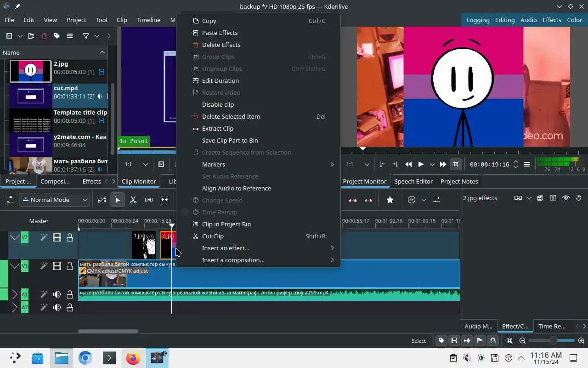Select the Spacer tool
This screenshot has height=368, width=588.
tap(149, 200)
